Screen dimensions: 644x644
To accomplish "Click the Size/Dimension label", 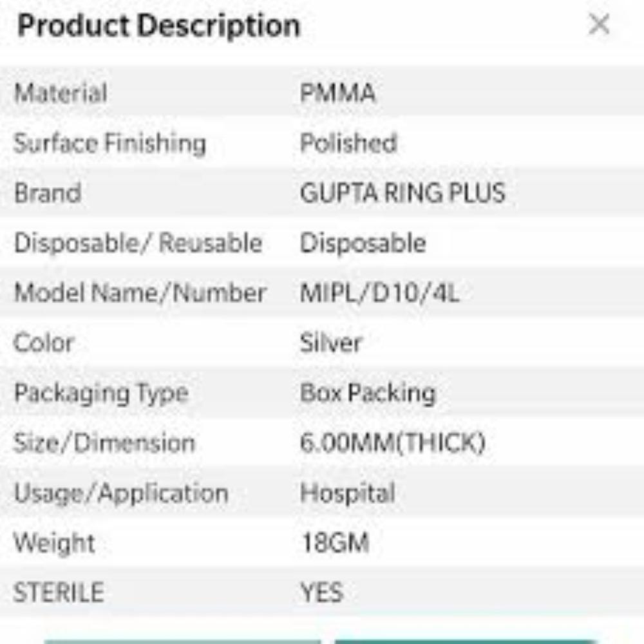I will point(104,443).
